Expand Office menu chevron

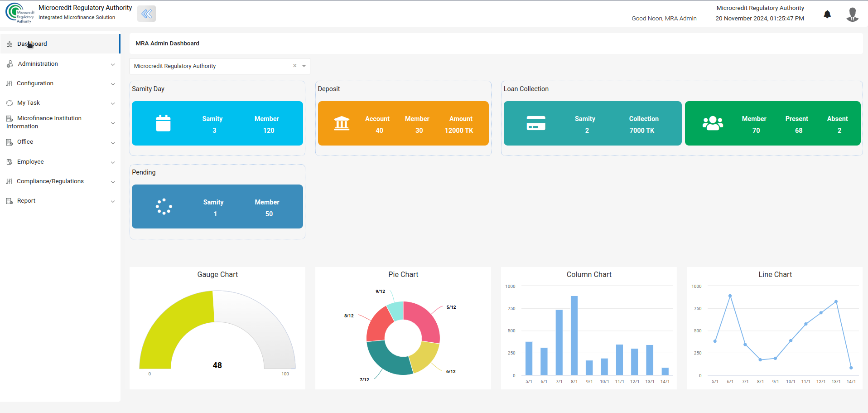113,143
